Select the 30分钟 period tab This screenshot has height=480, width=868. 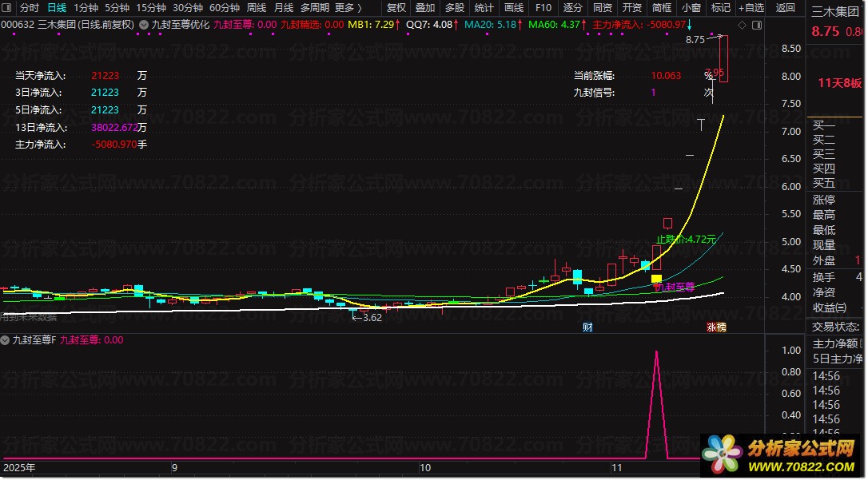point(188,8)
